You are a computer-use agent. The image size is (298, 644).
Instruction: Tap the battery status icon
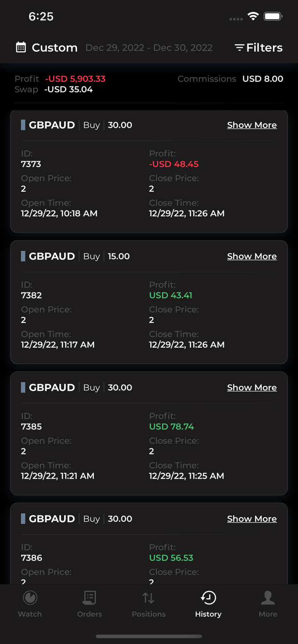(x=273, y=17)
